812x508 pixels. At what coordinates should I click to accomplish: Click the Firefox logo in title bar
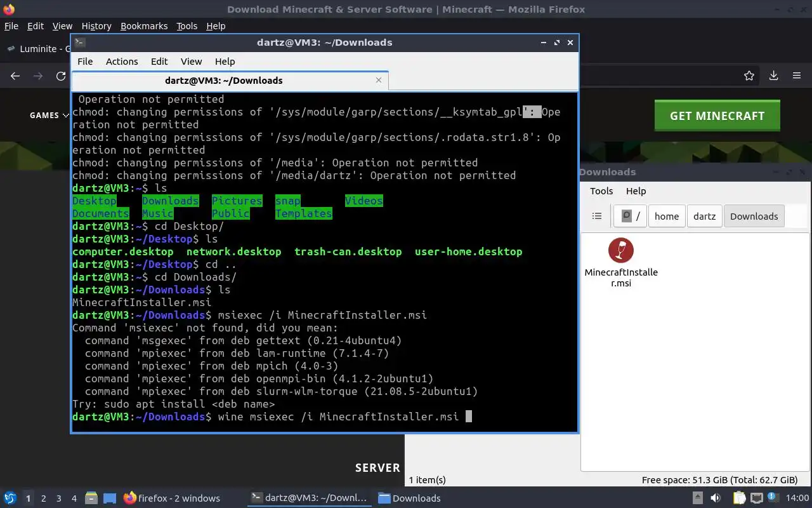pos(9,9)
